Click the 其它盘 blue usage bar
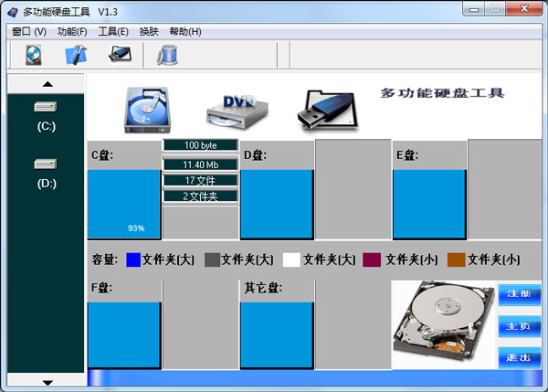This screenshot has height=392, width=548. tap(277, 335)
